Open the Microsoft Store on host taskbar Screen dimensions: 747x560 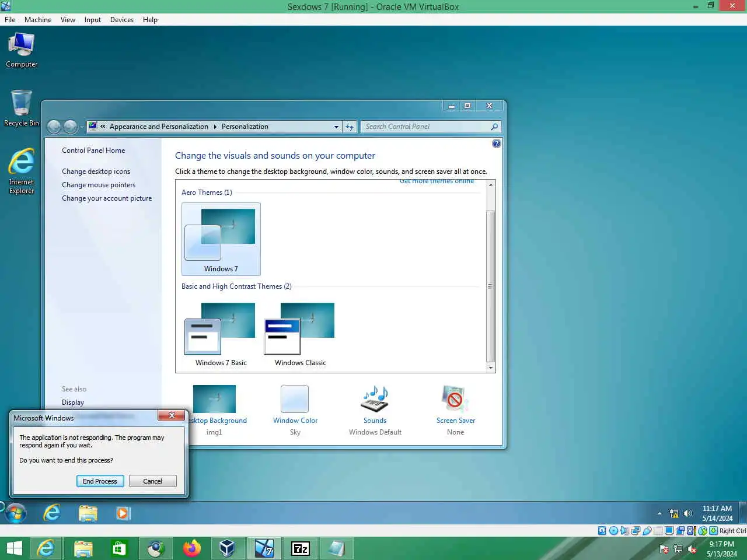pos(119,548)
